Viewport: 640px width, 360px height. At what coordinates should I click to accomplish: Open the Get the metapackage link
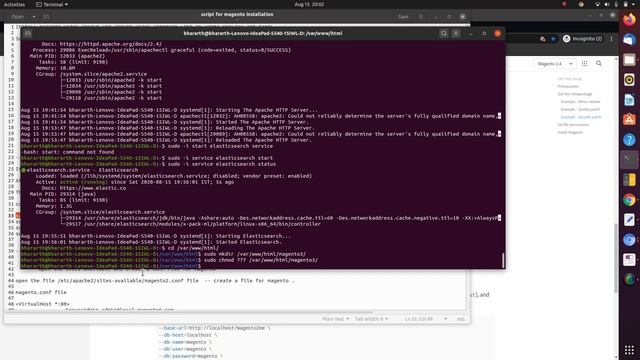(x=574, y=94)
